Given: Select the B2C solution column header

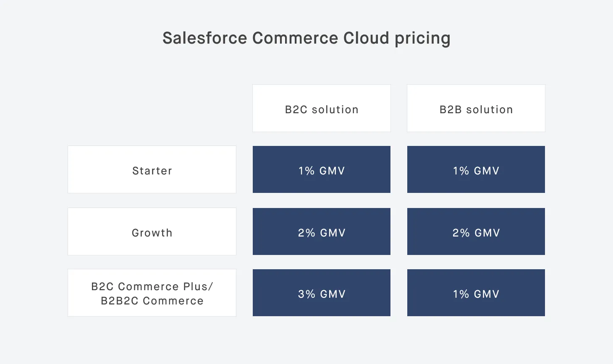Looking at the screenshot, I should pos(322,109).
